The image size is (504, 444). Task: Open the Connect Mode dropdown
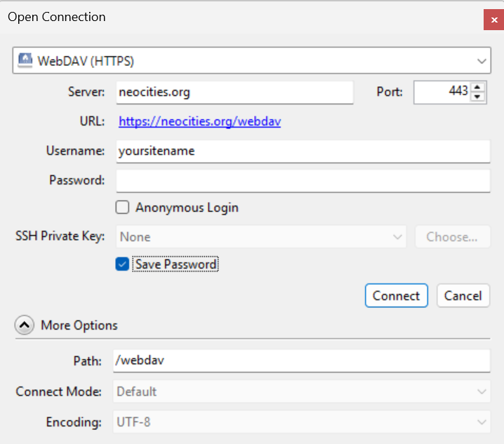pos(302,391)
